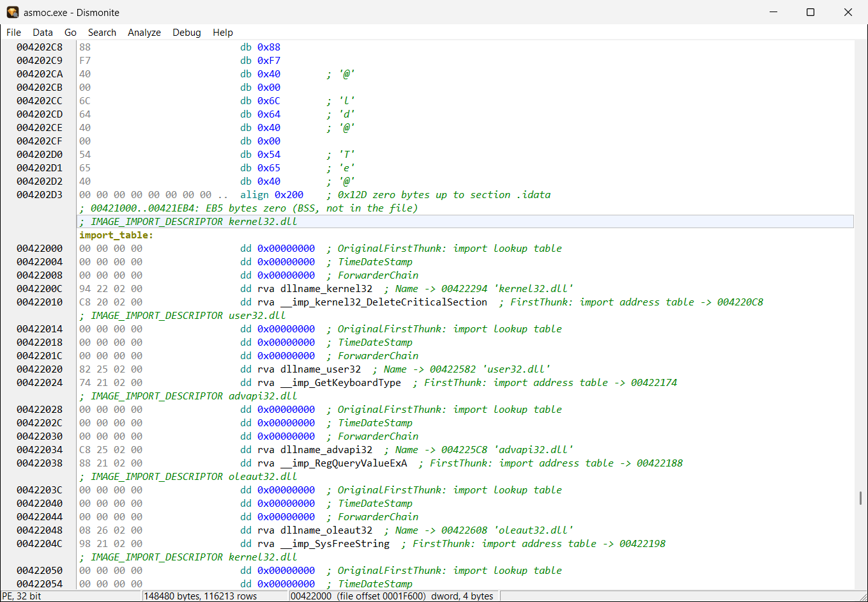Click '148480 bytes, 116213 rows' status entry
Screen dimensions: 868x602
(201, 596)
